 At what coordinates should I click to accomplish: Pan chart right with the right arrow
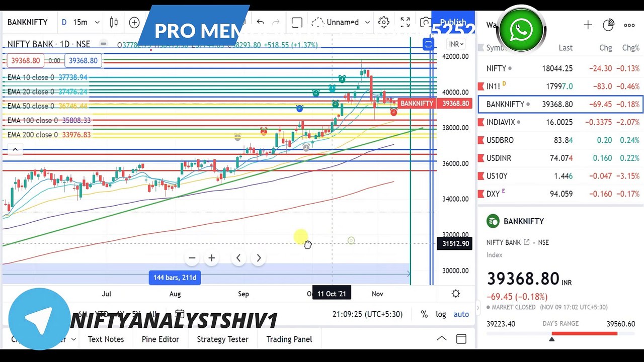tap(259, 258)
